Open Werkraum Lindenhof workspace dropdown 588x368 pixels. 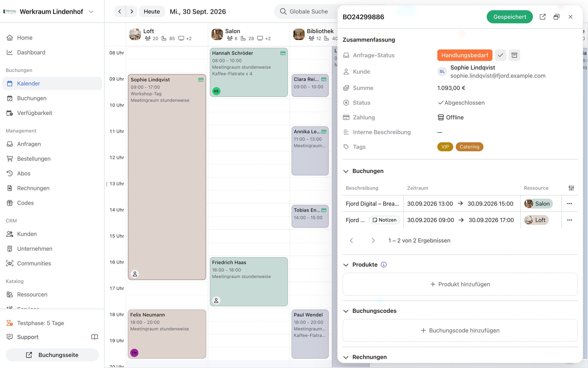(x=91, y=12)
